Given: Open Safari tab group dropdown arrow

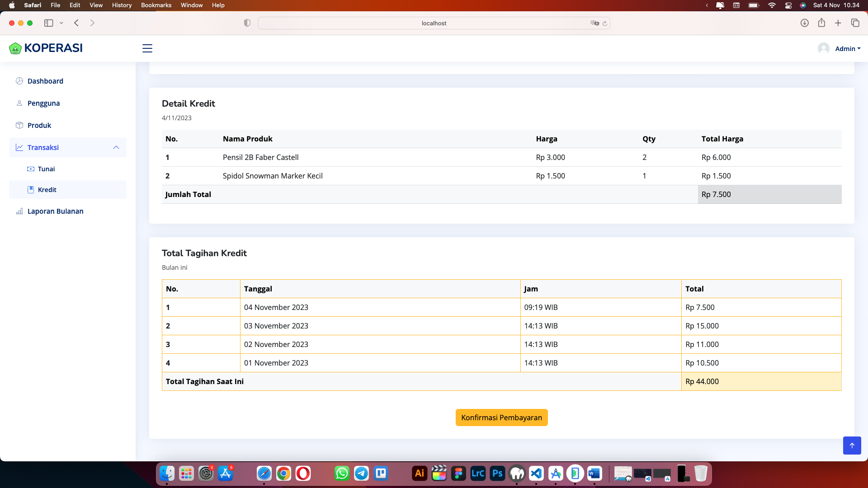Looking at the screenshot, I should 61,23.
